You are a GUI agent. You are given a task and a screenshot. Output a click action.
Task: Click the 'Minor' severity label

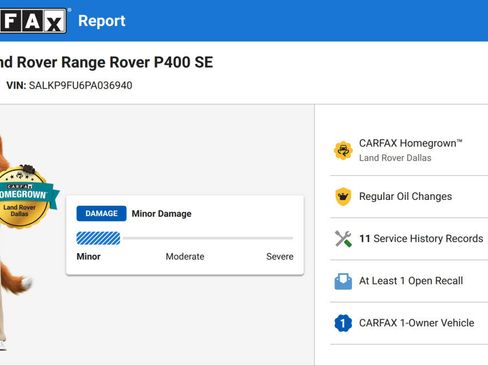point(88,256)
